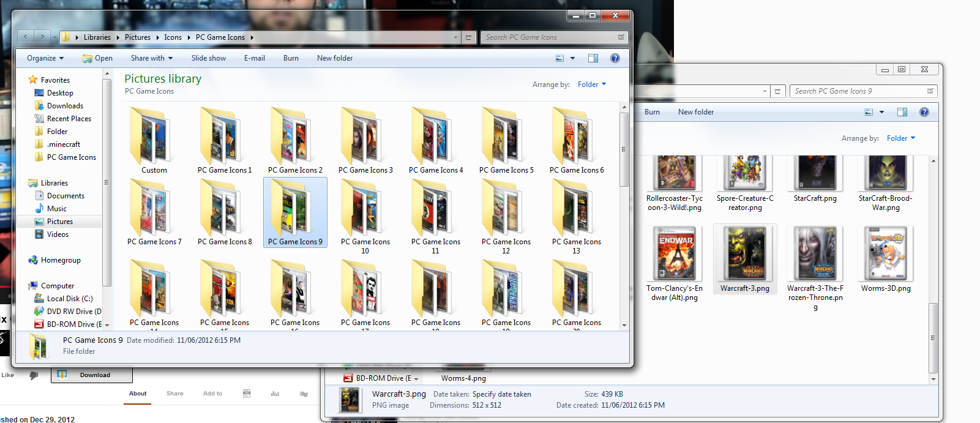Click E-mail in the toolbar
This screenshot has width=980, height=423.
pyautogui.click(x=255, y=58)
